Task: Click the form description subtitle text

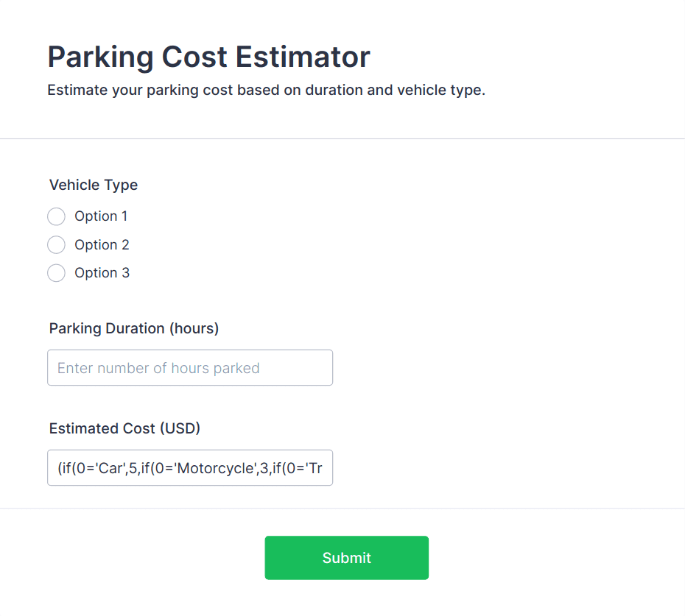Action: coord(266,91)
